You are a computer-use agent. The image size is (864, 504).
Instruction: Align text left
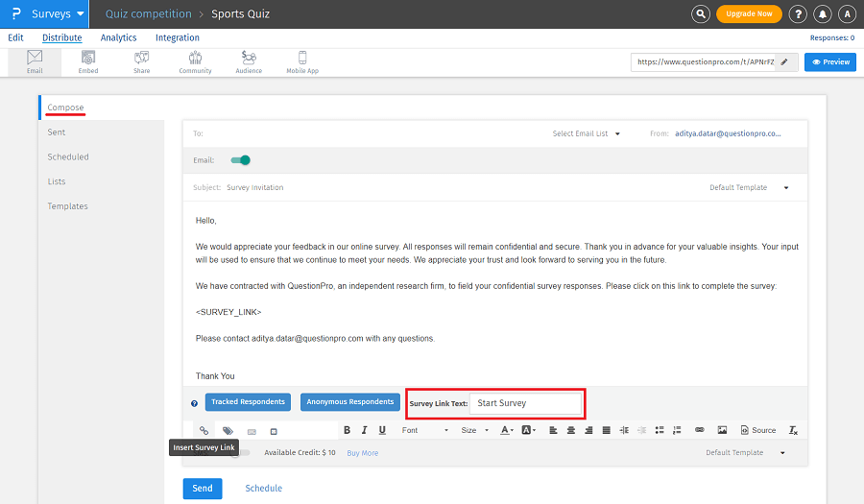click(x=553, y=430)
